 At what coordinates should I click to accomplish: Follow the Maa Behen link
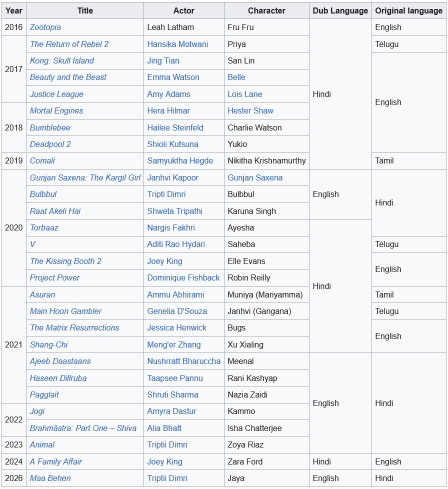[50, 478]
